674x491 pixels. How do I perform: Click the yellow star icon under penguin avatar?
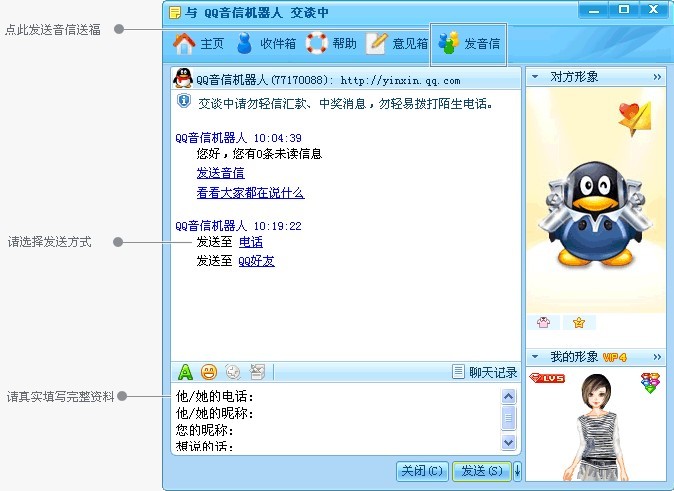(579, 322)
